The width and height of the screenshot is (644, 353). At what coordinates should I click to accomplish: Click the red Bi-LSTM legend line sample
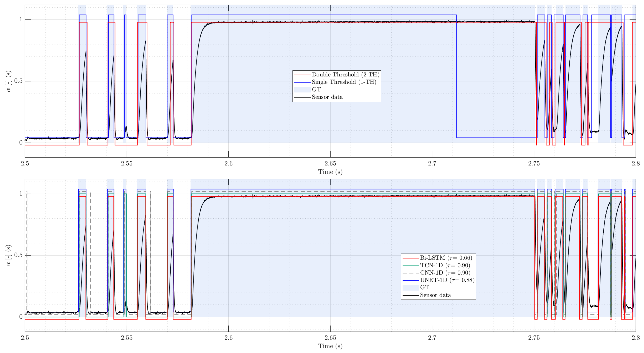[411, 258]
